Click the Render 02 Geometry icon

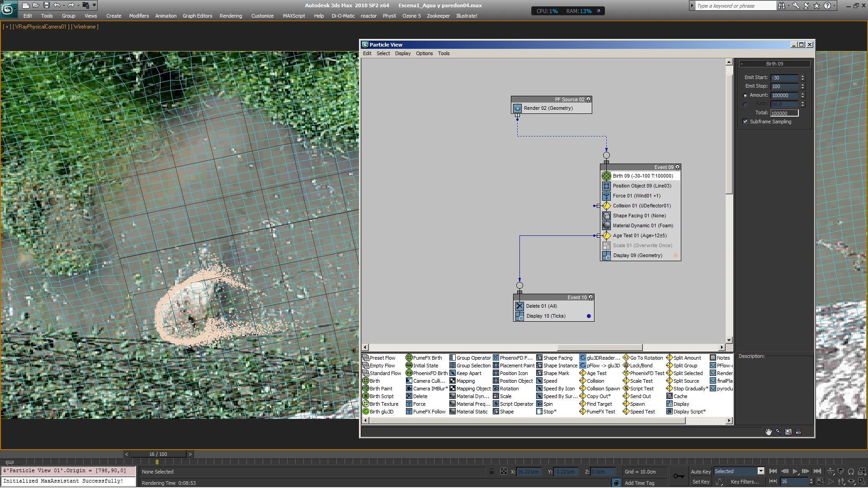[517, 108]
